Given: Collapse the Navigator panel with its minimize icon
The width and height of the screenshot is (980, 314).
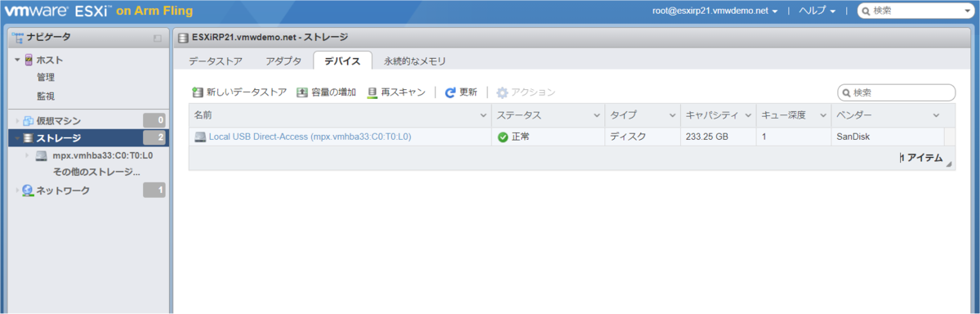Looking at the screenshot, I should pos(158,38).
